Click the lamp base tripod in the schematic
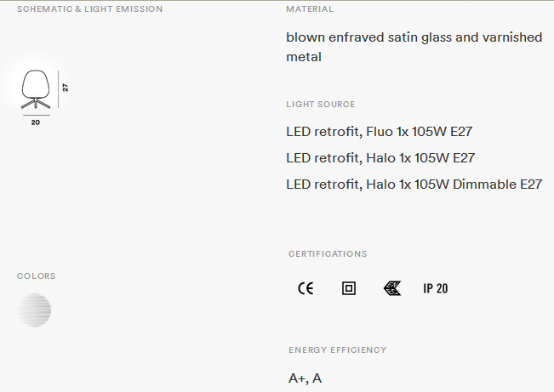 pos(36,104)
